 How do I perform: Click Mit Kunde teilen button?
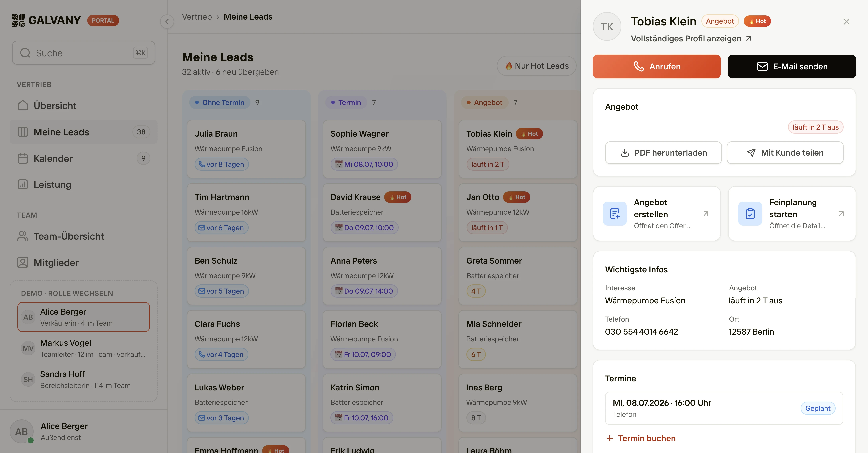pos(785,153)
